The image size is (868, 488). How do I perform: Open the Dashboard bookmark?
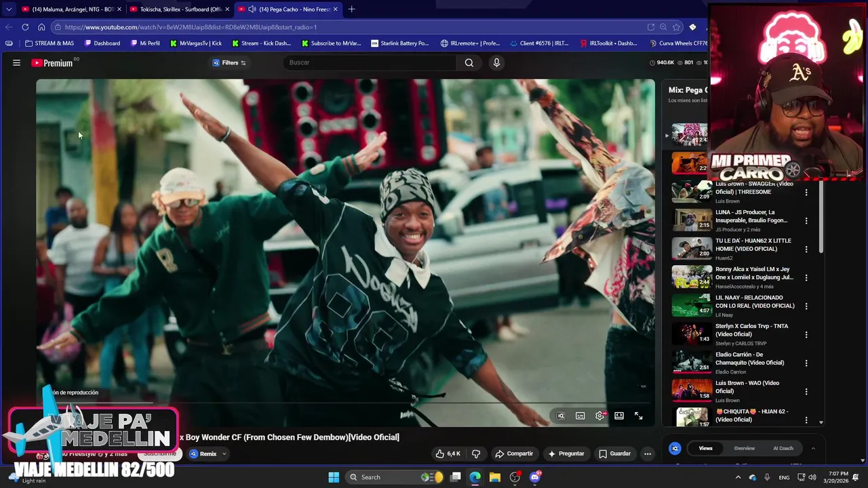pos(102,43)
